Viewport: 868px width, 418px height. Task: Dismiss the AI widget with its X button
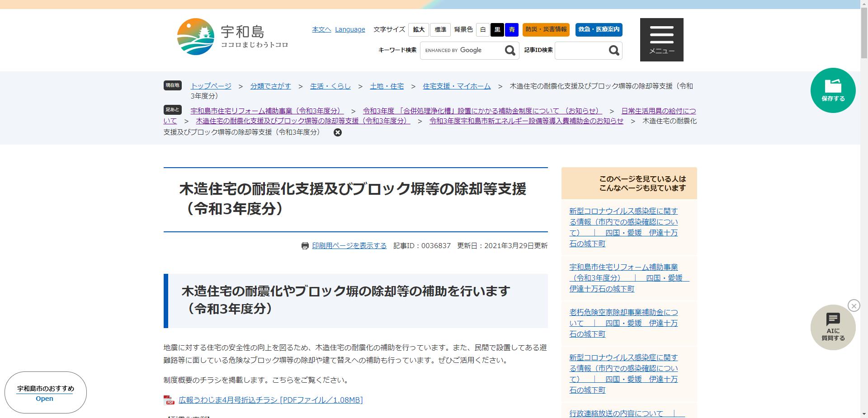[x=854, y=305]
